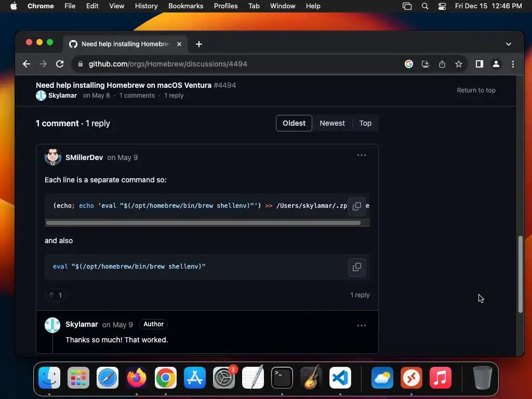The width and height of the screenshot is (532, 399).
Task: Click horizontal scrollbar of code block
Action: [x=203, y=223]
